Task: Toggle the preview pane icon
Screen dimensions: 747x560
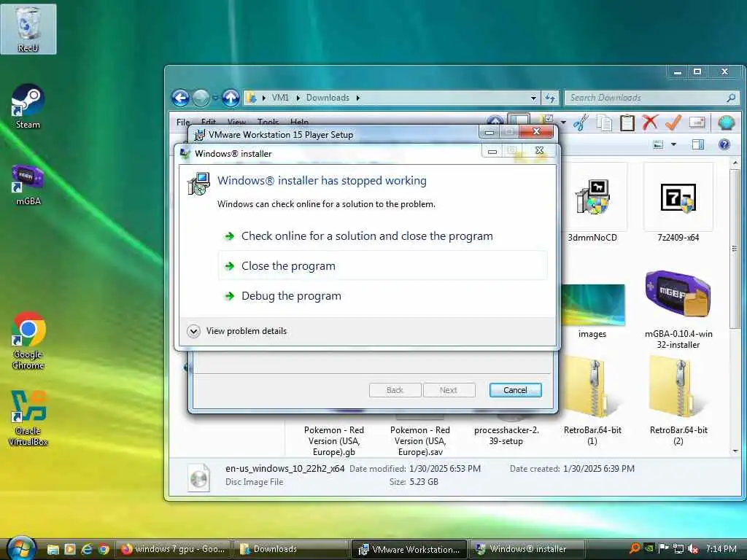Action: tap(698, 144)
